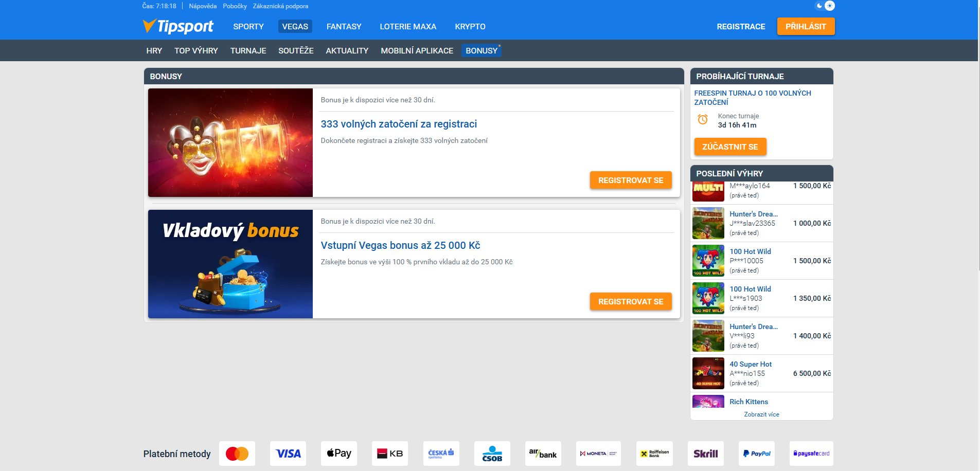Screen dimensions: 980x471
Task: Click the Tipsport logo
Action: click(178, 26)
